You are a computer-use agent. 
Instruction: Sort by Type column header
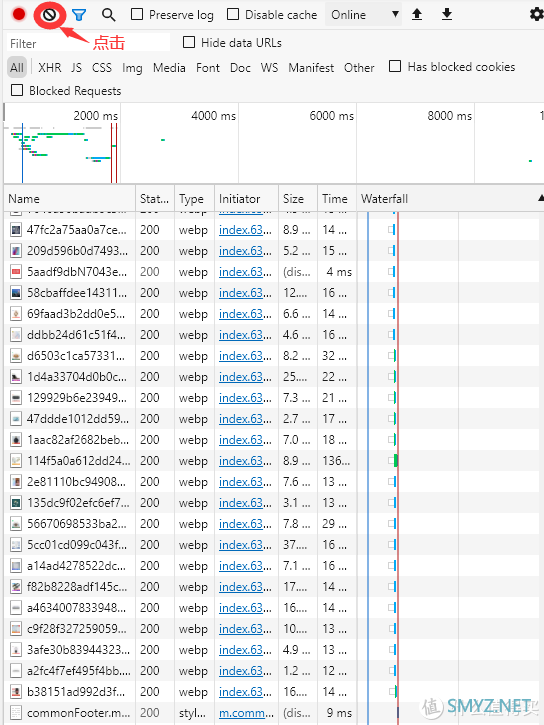(x=195, y=199)
